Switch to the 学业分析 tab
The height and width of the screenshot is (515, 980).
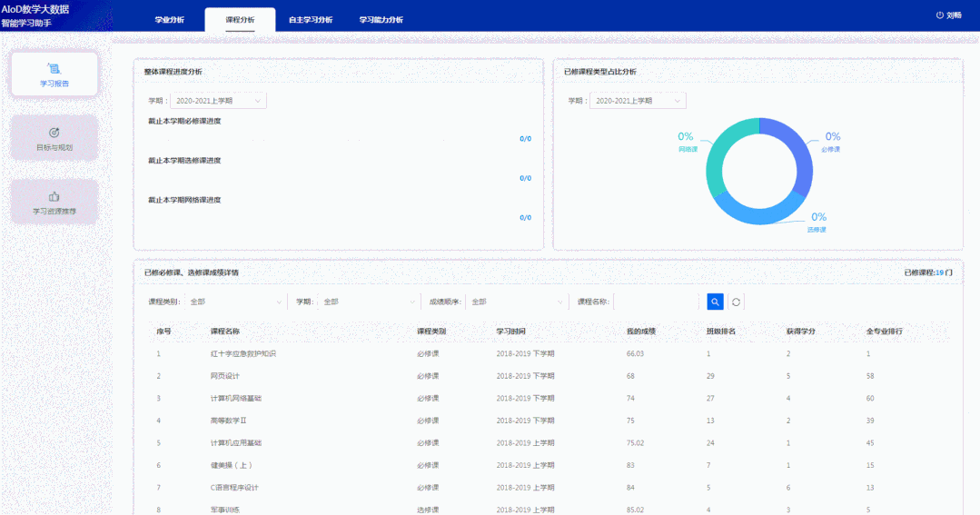tap(169, 19)
